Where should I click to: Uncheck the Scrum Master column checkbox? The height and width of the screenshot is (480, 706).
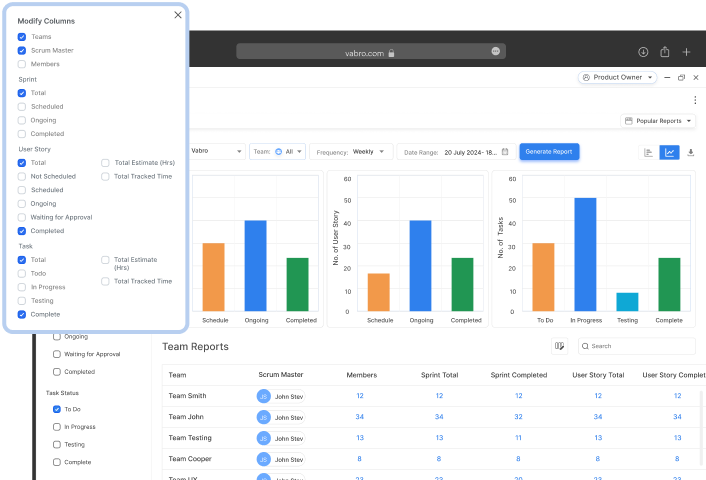(x=22, y=50)
